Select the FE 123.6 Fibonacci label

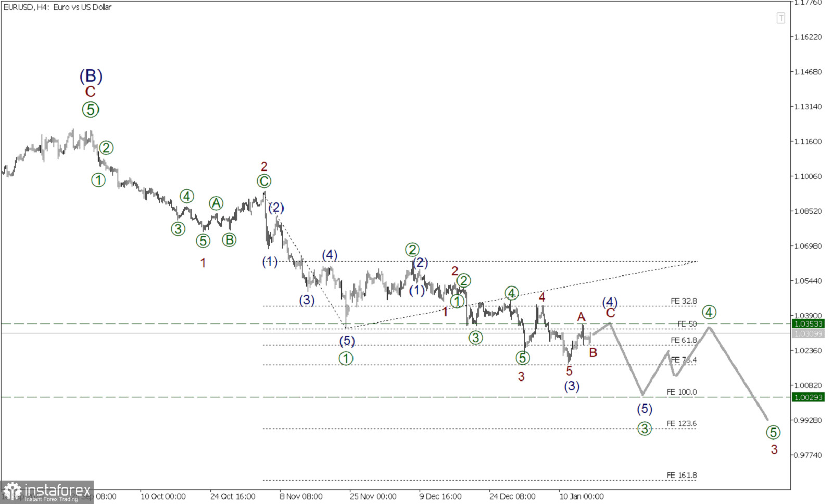(681, 423)
